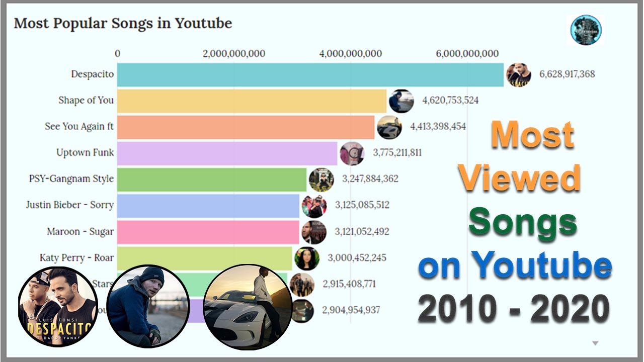Click the See You Again bar end thumbnail

pos(389,127)
